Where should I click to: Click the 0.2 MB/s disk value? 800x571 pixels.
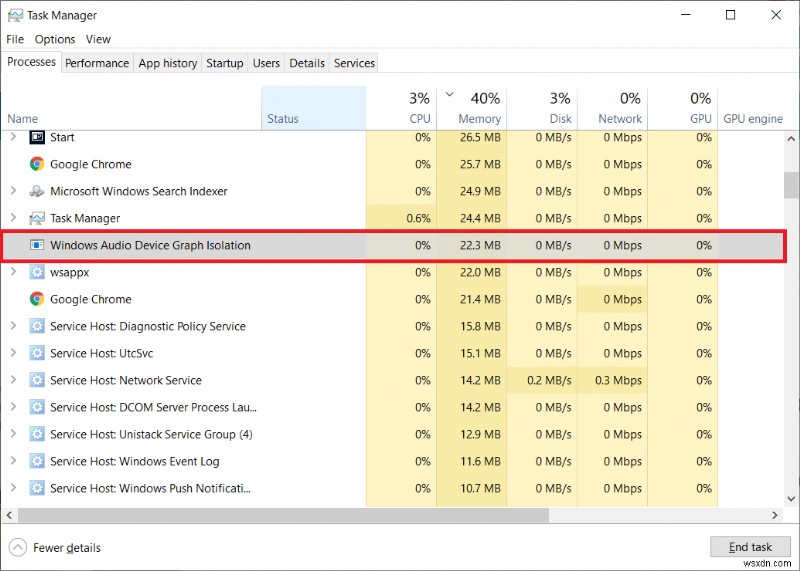[548, 381]
